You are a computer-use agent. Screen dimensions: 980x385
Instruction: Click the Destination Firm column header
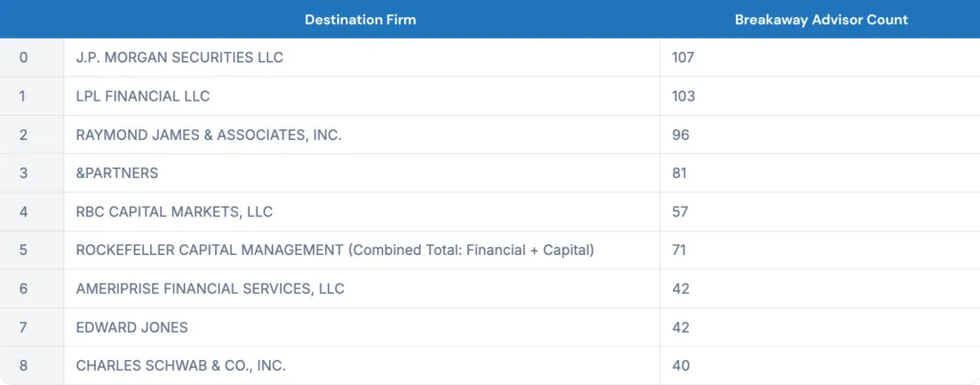coord(361,19)
